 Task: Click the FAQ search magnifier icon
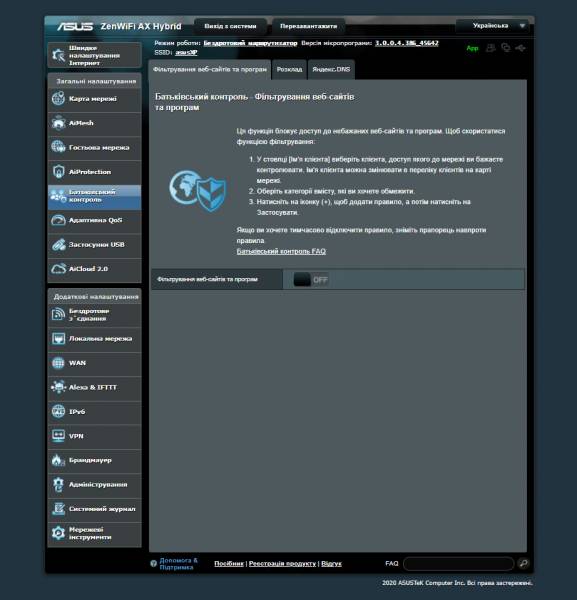click(x=523, y=563)
